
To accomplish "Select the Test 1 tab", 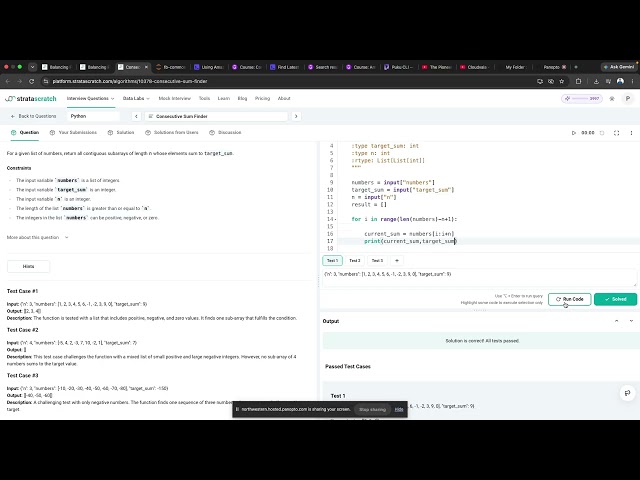I will pyautogui.click(x=332, y=260).
